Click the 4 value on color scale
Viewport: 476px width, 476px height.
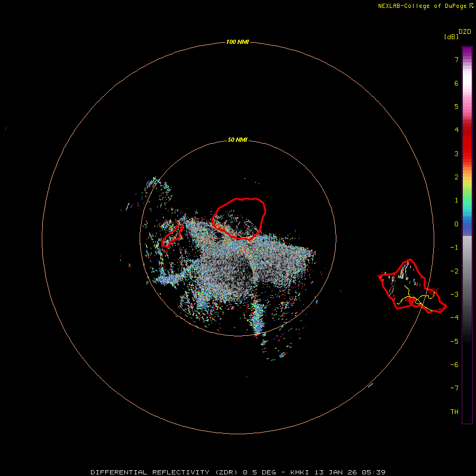point(456,130)
